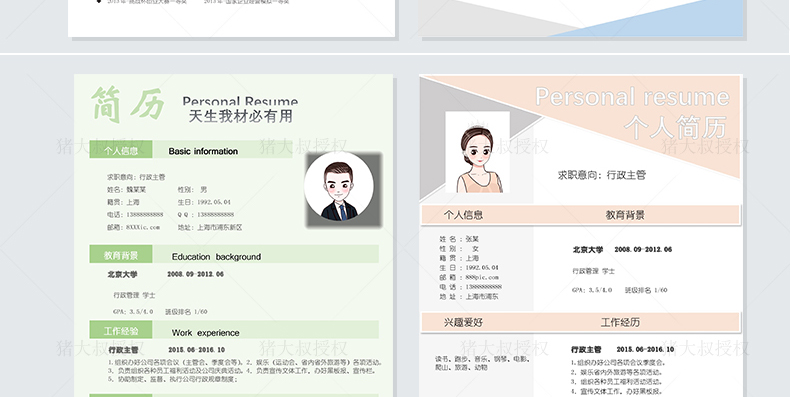Screen dimensions: 790x397
Task: Click the gender field '性别: 男'
Action: click(192, 190)
